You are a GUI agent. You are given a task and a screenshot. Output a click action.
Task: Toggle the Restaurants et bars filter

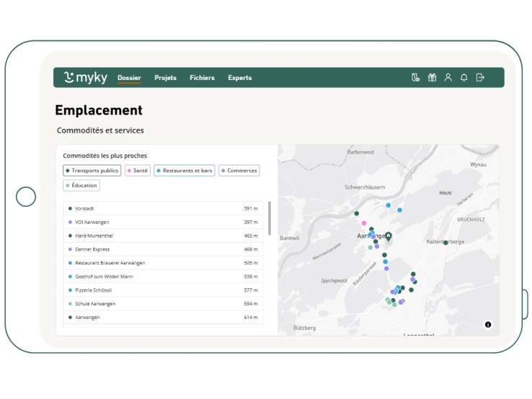click(x=185, y=171)
